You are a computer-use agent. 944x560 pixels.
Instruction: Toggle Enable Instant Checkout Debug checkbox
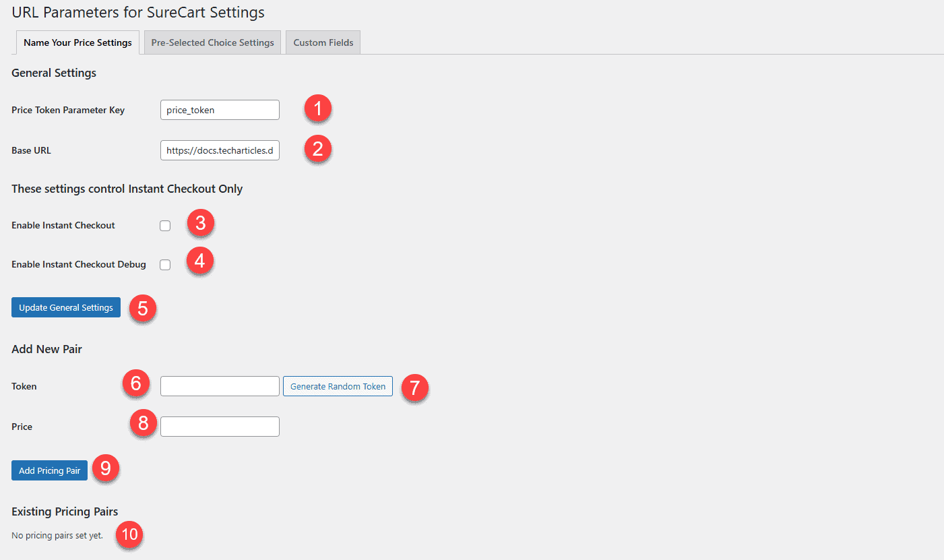[165, 265]
